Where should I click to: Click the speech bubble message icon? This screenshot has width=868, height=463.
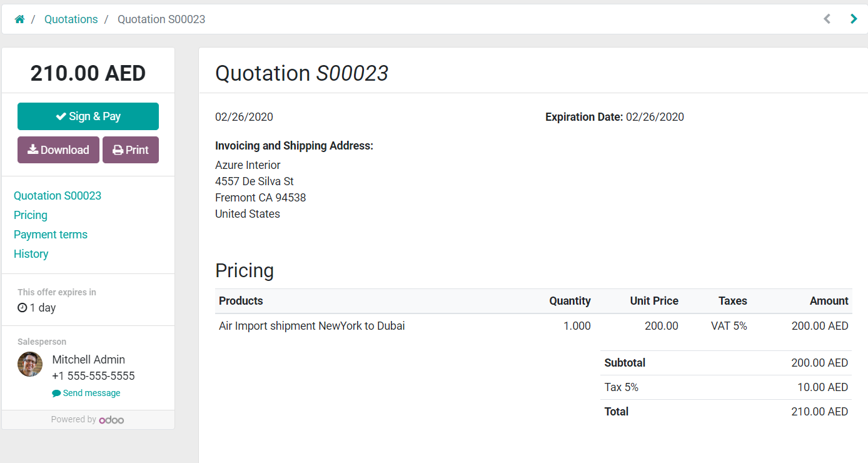56,394
